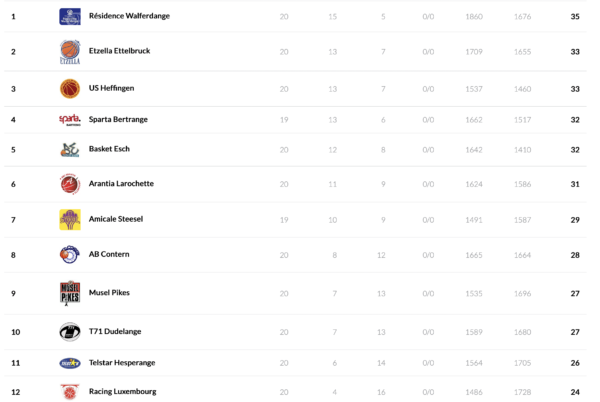Viewport: 600px width, 402px height.
Task: Click Résidence Walferdange's points total of 35
Action: (x=575, y=17)
